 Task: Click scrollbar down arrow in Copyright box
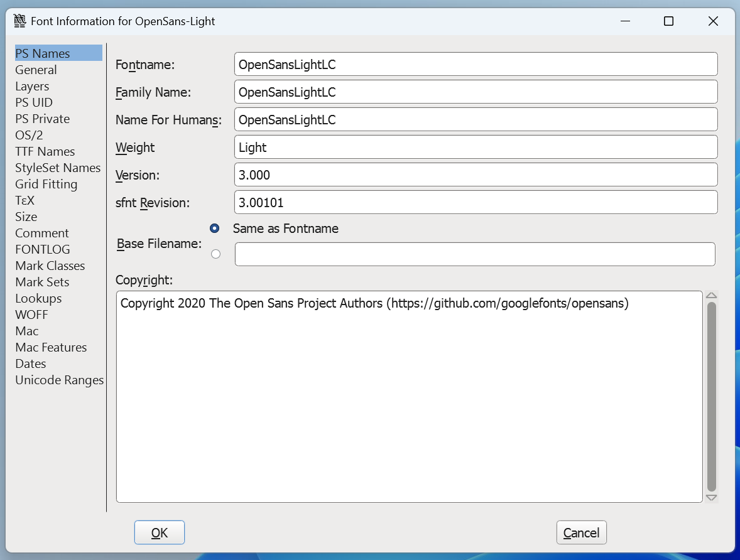tap(711, 498)
